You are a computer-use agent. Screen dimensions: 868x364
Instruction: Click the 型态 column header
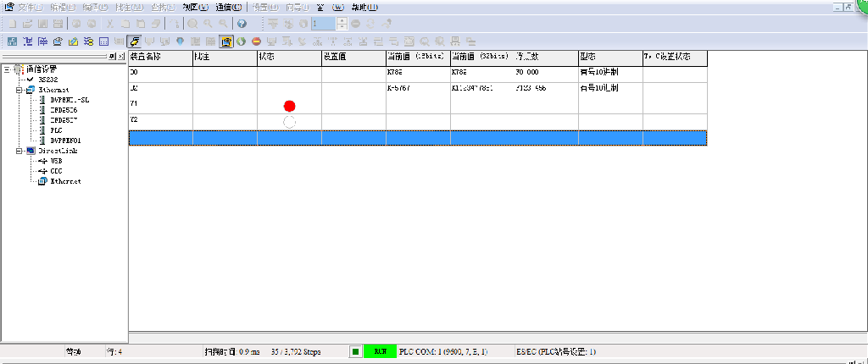[x=610, y=57]
